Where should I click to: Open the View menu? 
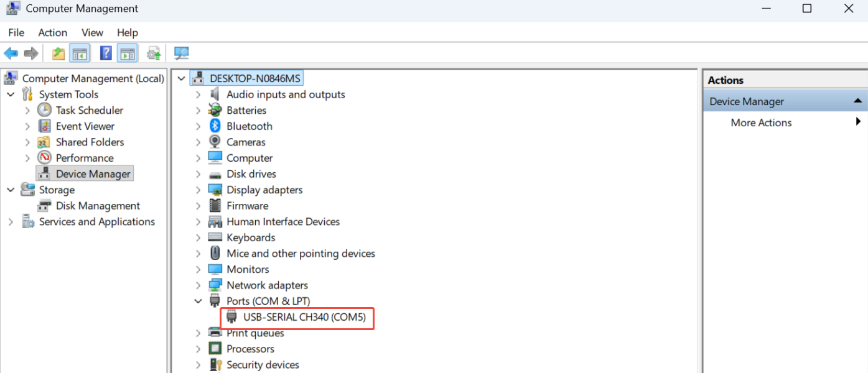tap(92, 32)
